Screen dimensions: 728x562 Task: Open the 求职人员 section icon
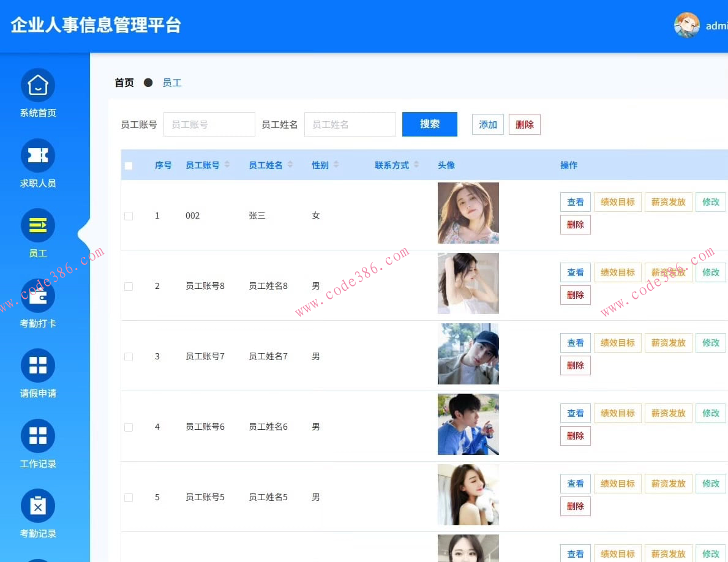[38, 155]
